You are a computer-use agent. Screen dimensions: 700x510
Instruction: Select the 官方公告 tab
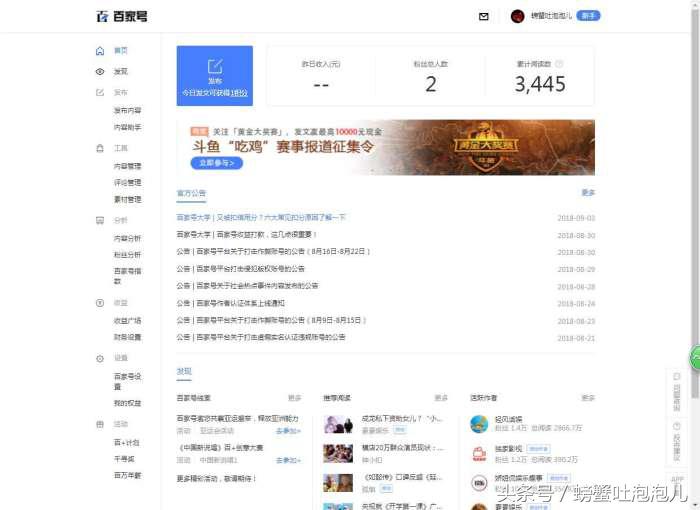(191, 193)
